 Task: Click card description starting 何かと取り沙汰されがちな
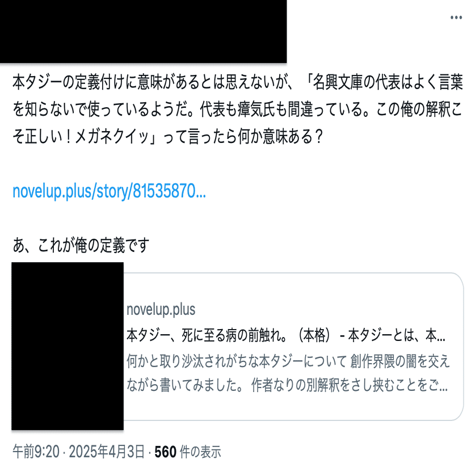[288, 361]
